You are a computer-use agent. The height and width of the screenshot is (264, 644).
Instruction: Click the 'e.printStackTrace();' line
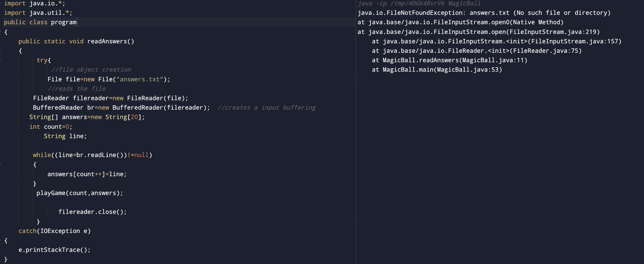[54, 250]
